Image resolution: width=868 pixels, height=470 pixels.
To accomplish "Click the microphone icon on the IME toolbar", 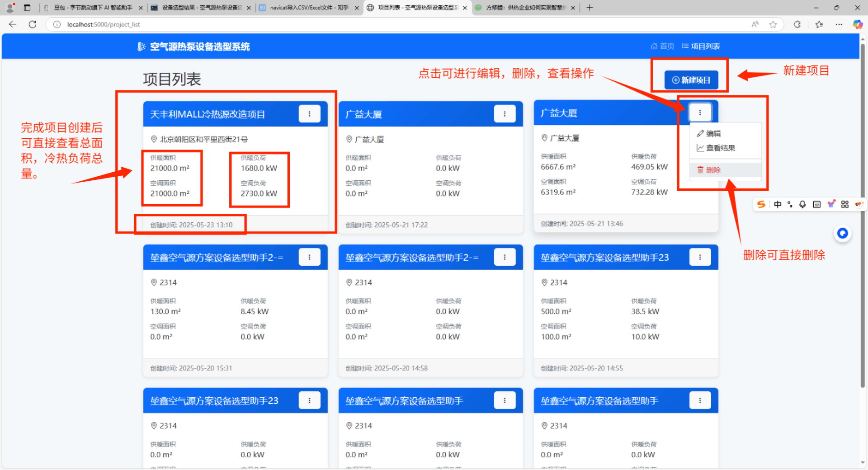I will click(x=802, y=204).
